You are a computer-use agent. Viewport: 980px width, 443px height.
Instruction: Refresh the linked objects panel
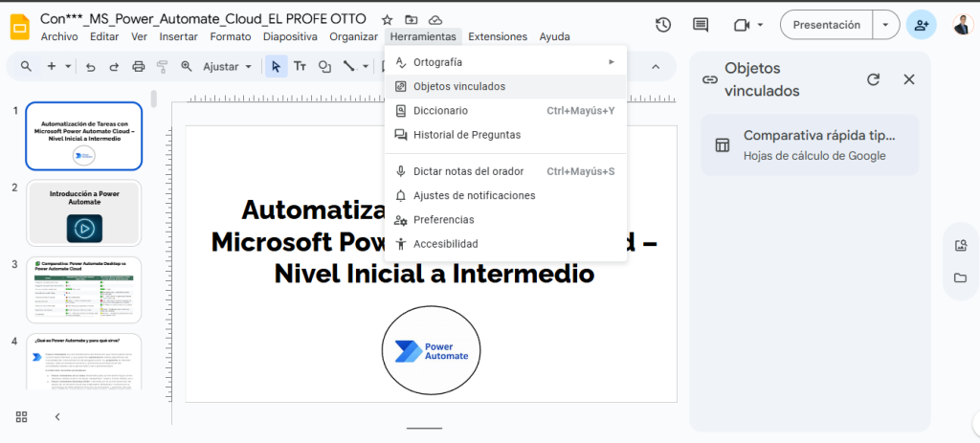pyautogui.click(x=873, y=79)
